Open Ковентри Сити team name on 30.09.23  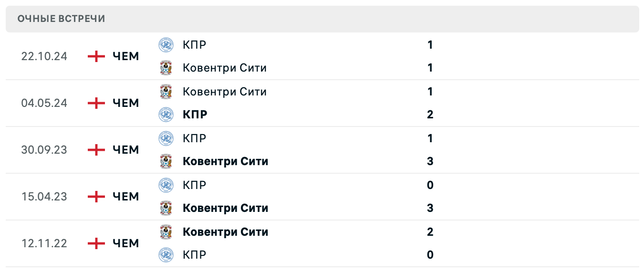click(225, 161)
